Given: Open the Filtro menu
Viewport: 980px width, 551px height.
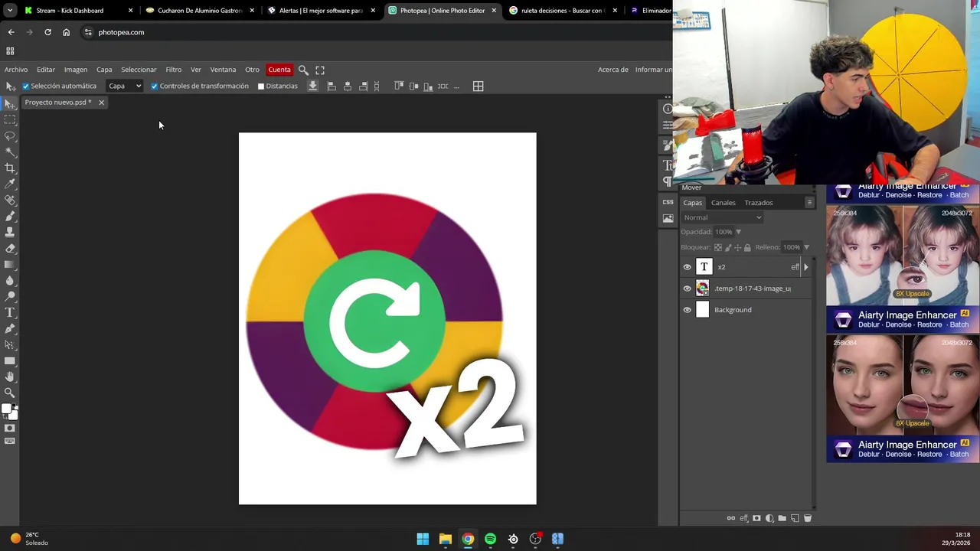Looking at the screenshot, I should point(174,70).
